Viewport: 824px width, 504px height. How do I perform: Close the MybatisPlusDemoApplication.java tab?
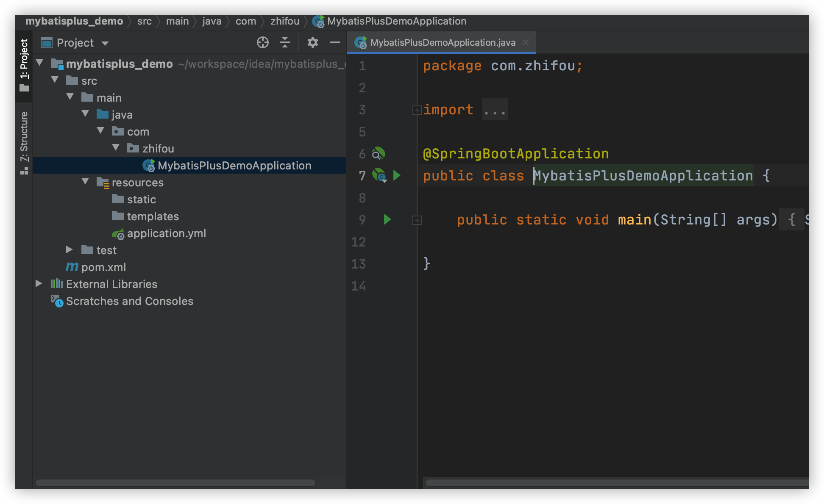pyautogui.click(x=526, y=42)
